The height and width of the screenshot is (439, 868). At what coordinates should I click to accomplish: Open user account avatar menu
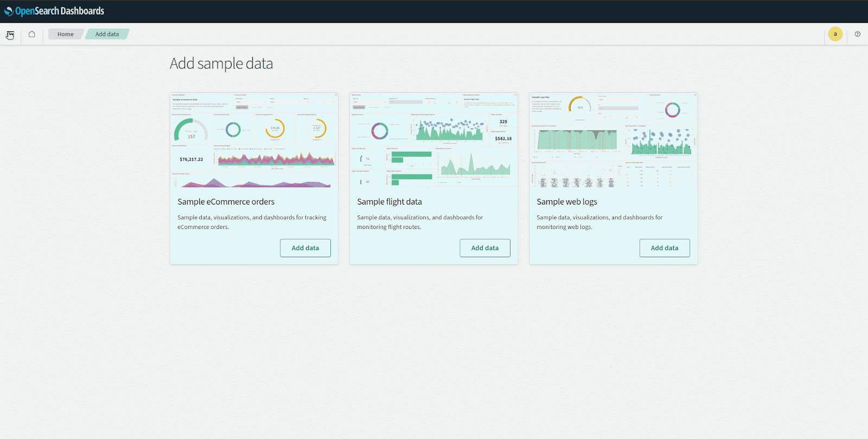coord(835,34)
